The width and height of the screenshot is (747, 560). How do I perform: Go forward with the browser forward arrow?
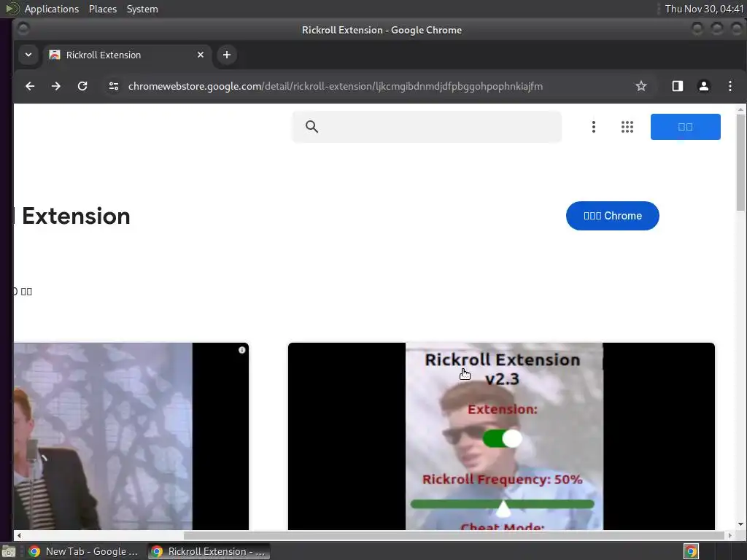pos(55,86)
